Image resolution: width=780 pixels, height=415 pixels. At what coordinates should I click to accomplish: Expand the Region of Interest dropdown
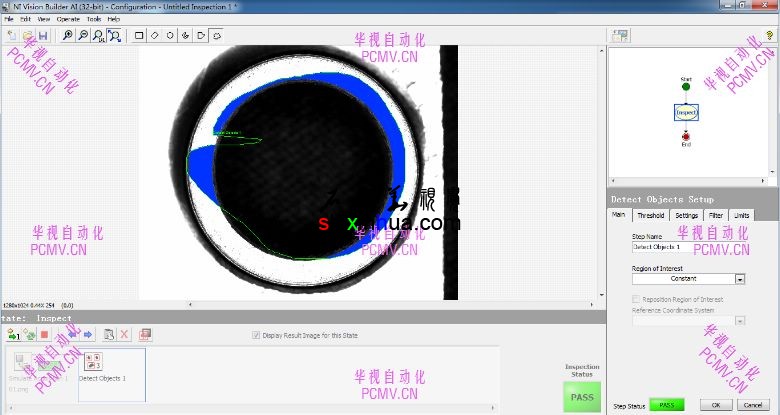(x=740, y=279)
